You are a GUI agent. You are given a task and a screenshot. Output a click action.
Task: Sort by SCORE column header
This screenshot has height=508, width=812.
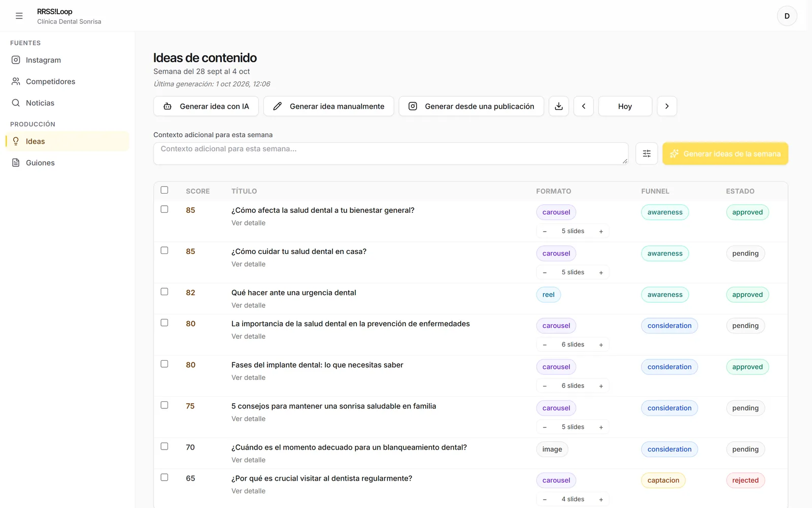click(198, 191)
